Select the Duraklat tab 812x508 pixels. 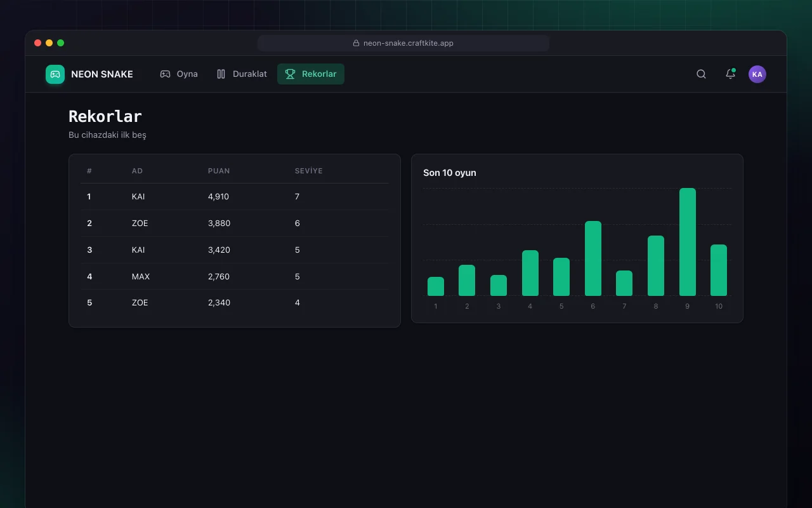(241, 74)
